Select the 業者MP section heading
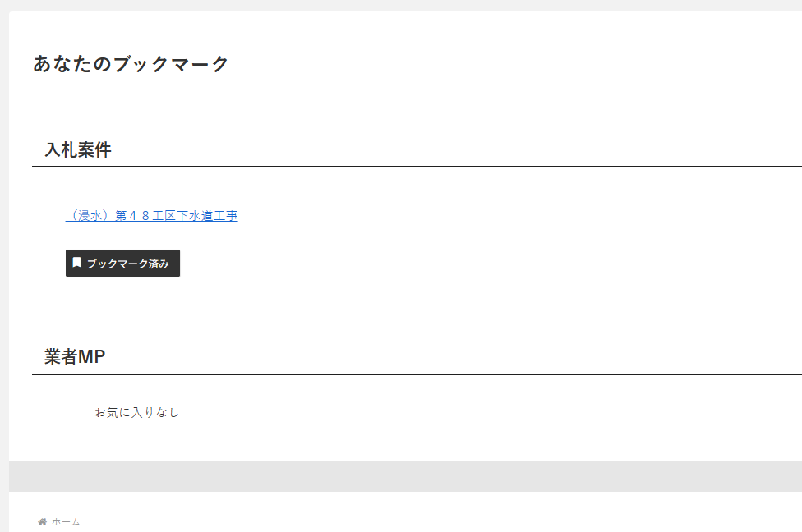The height and width of the screenshot is (532, 802). point(75,357)
